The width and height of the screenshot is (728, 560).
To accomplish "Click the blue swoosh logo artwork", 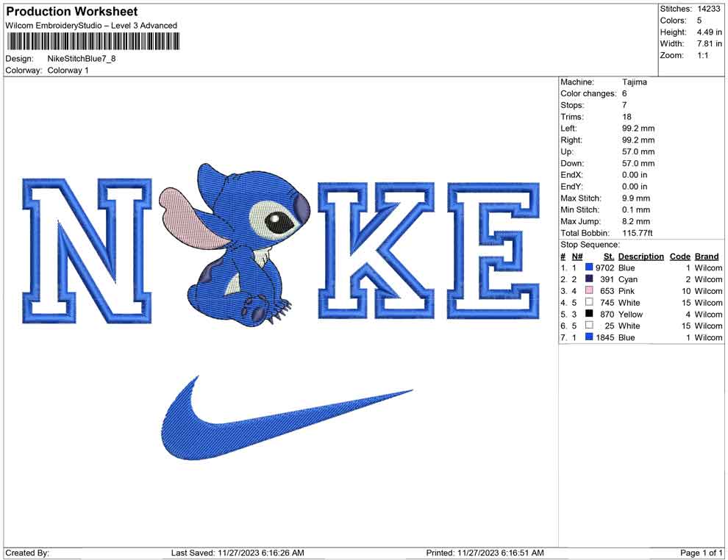I will click(287, 418).
